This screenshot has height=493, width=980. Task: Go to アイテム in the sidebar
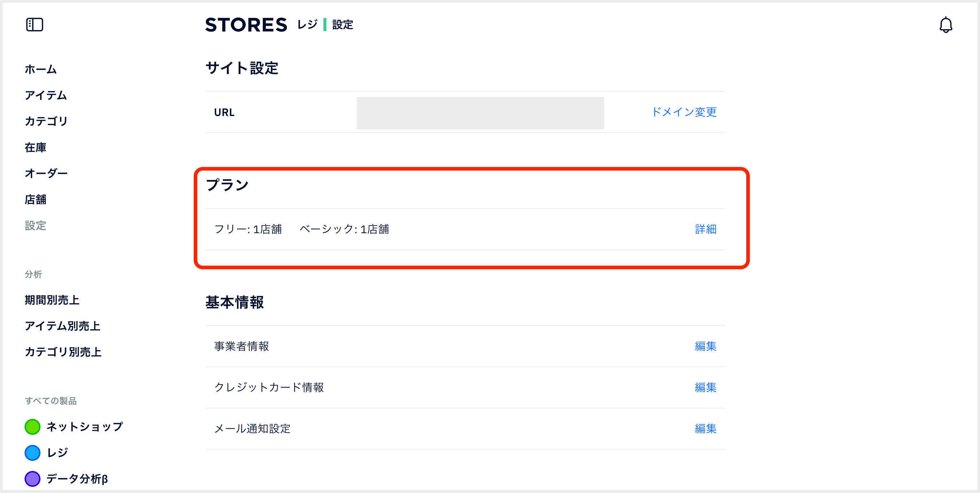tap(46, 95)
